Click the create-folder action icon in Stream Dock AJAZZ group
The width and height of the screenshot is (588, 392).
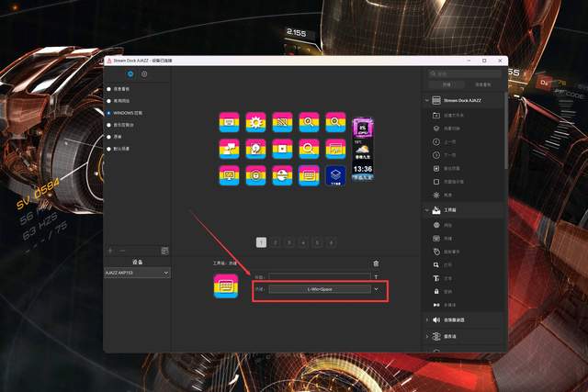pos(436,115)
